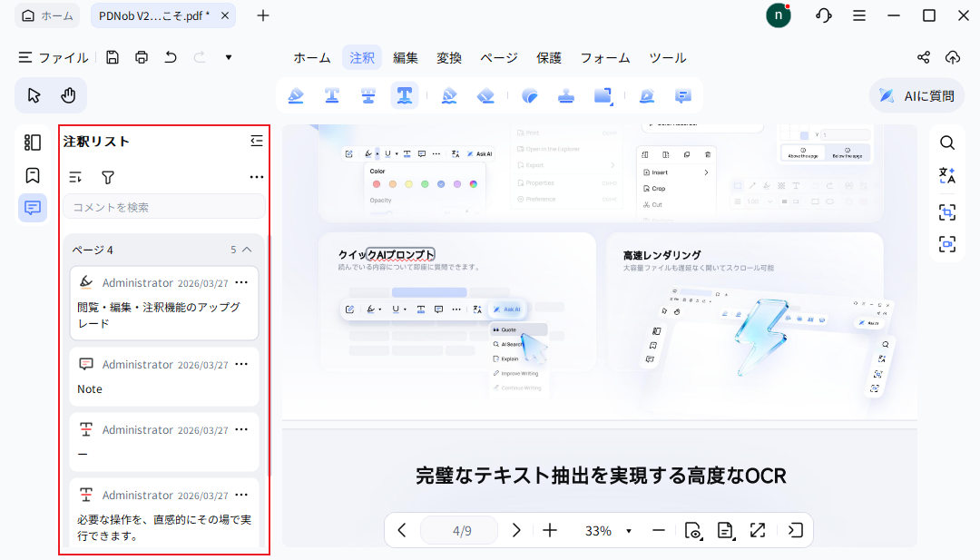This screenshot has width=980, height=560.
Task: Switch to the Hand tool
Action: 69,94
